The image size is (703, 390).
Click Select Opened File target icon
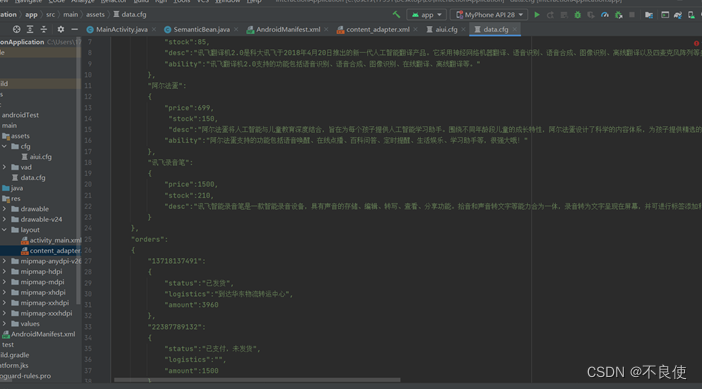coord(17,29)
